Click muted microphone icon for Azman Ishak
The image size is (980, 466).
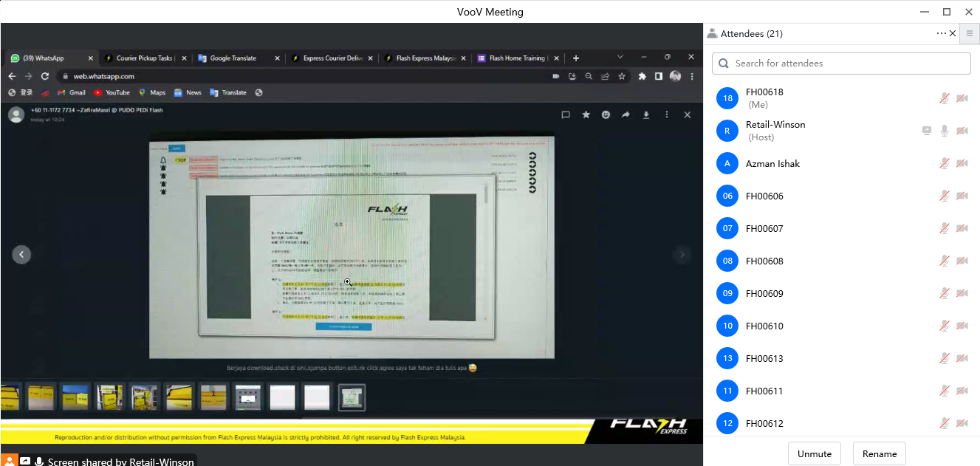point(945,163)
